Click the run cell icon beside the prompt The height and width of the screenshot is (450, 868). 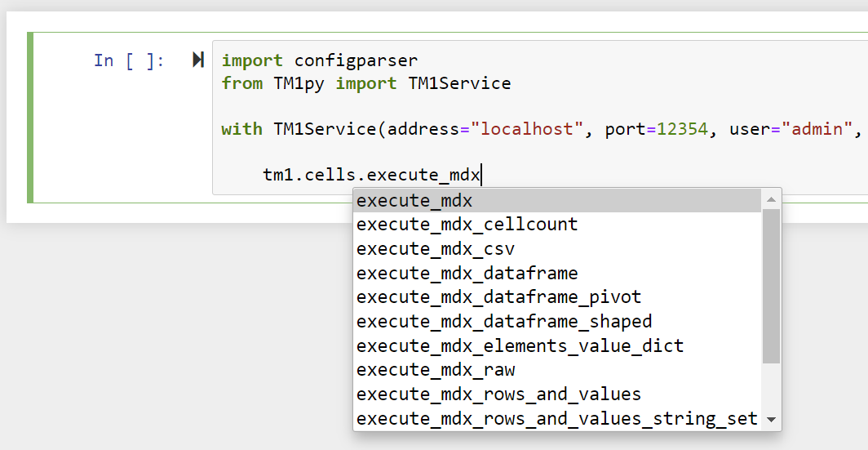[x=198, y=60]
